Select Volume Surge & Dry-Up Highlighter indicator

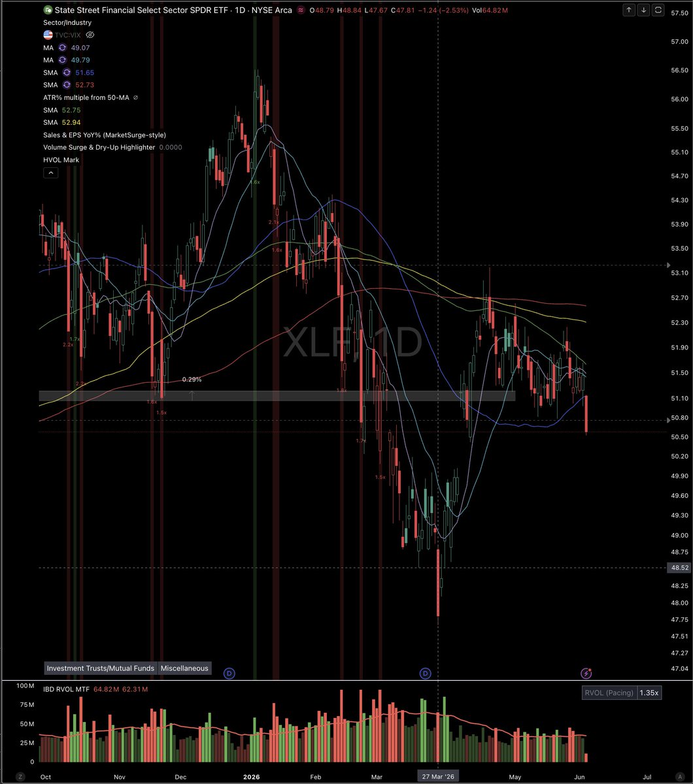pos(99,147)
